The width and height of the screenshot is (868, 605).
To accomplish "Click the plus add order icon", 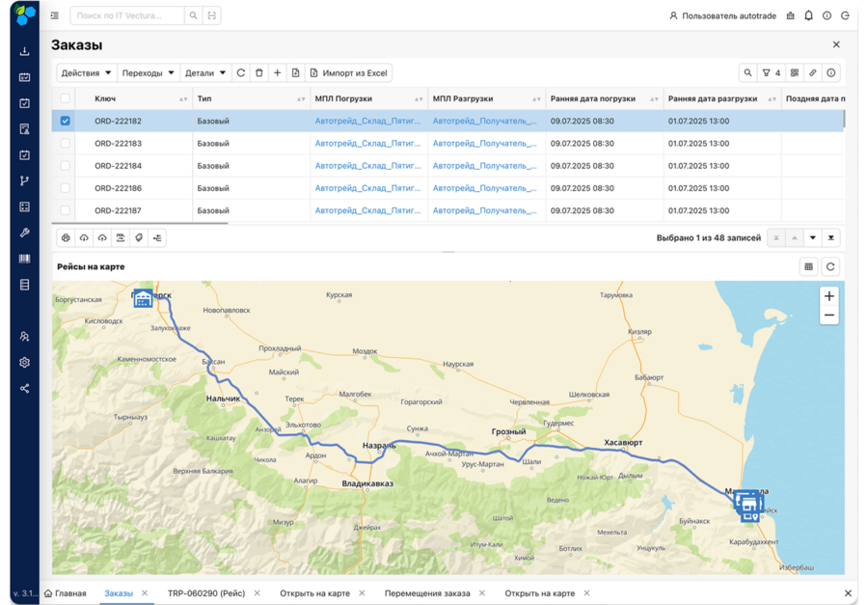I will [x=277, y=73].
